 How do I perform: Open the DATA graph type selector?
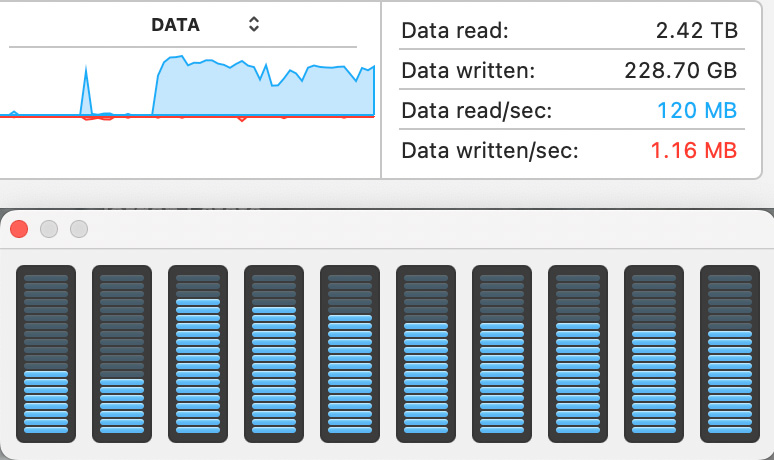254,24
